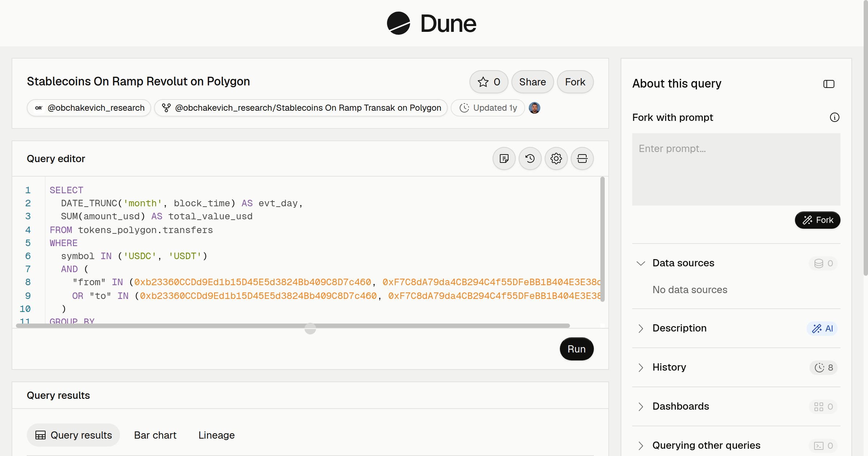Open query version history clock icon
The width and height of the screenshot is (868, 456).
click(530, 159)
